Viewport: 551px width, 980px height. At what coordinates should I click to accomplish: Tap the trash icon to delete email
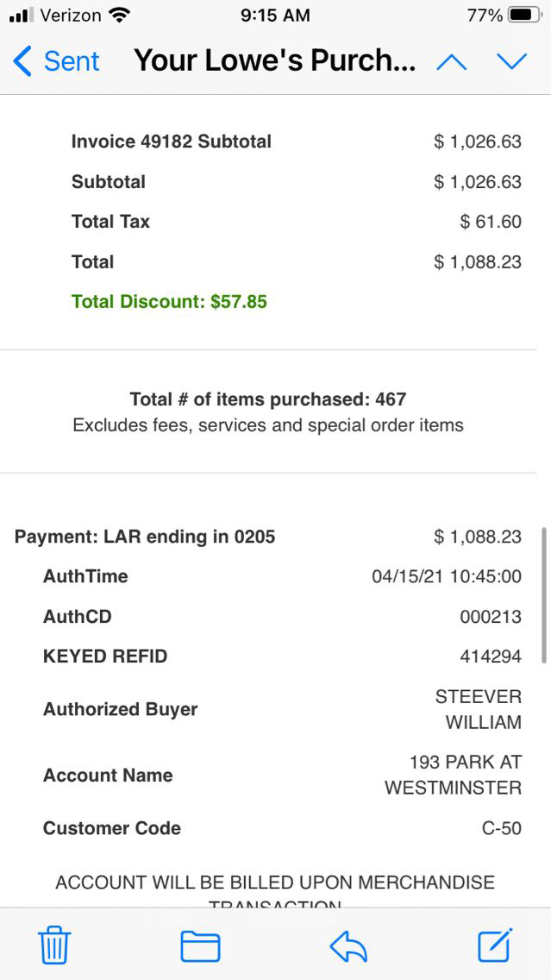tap(54, 946)
